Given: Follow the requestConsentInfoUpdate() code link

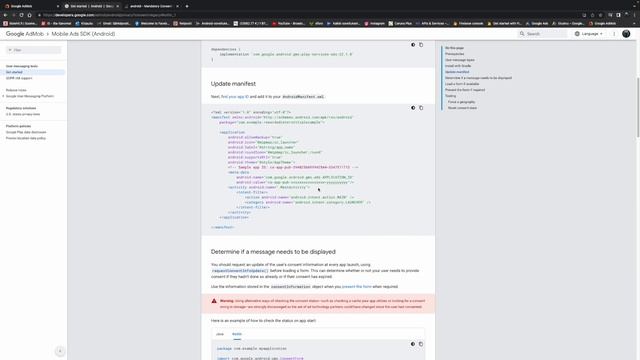Looking at the screenshot, I should click(240, 271).
